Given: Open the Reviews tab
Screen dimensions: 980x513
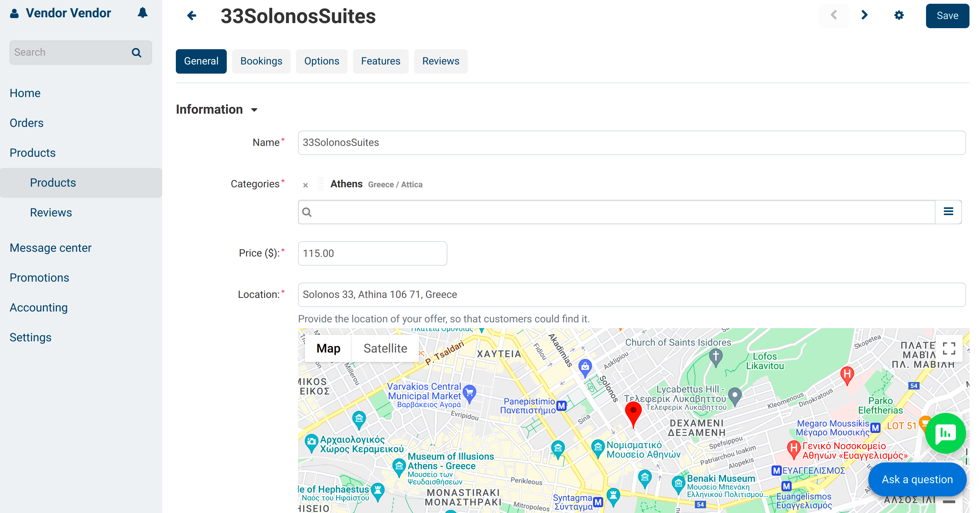Looking at the screenshot, I should click(441, 61).
